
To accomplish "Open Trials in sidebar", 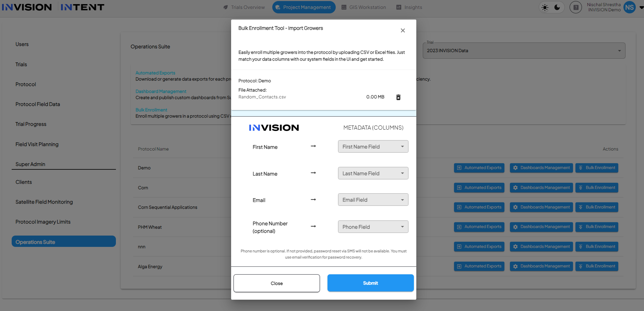I will pyautogui.click(x=21, y=64).
